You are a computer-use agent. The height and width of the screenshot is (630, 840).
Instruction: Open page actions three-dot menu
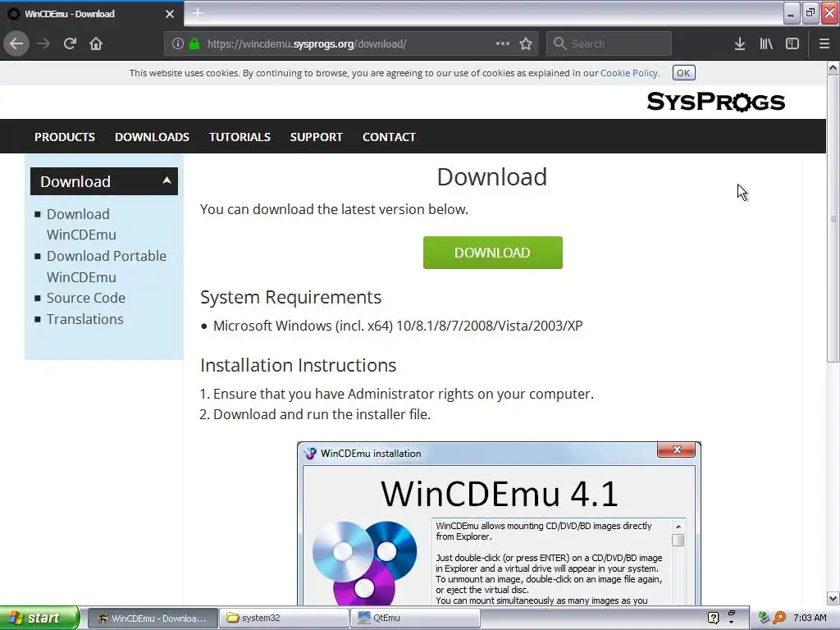point(503,43)
